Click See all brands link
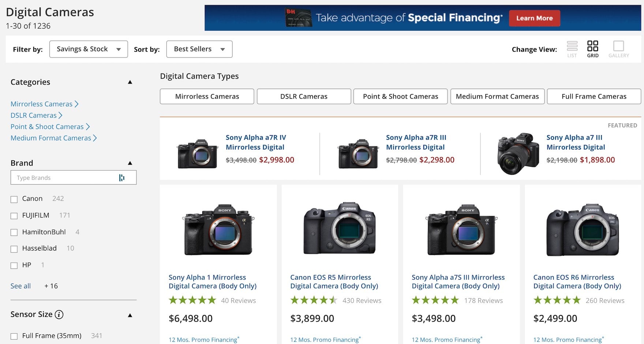The width and height of the screenshot is (644, 344). point(20,286)
